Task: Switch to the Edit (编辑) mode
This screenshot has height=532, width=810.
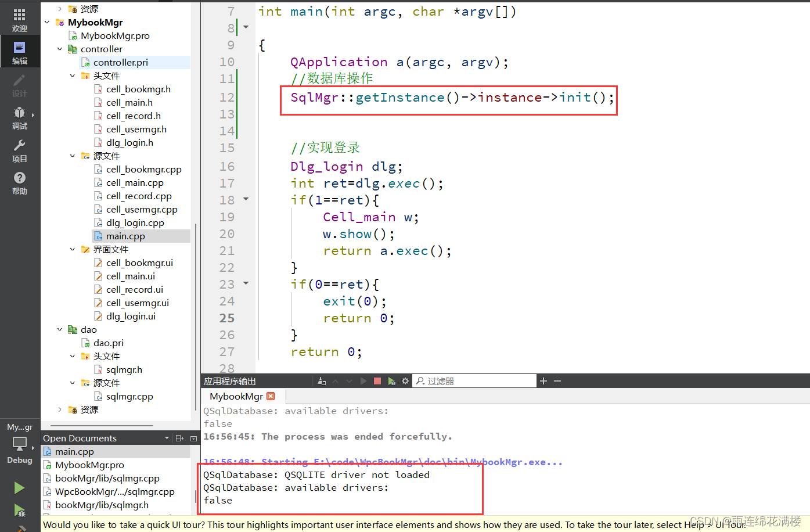Action: pos(20,52)
